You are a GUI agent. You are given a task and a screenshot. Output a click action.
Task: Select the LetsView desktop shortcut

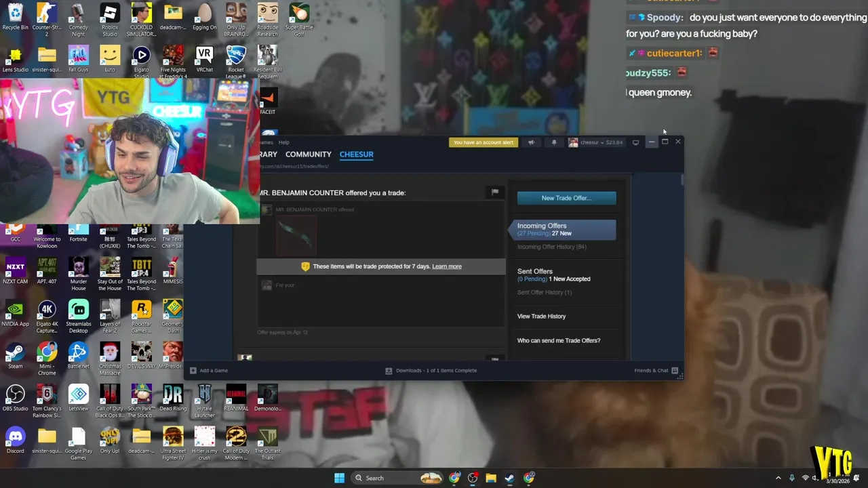pos(78,399)
